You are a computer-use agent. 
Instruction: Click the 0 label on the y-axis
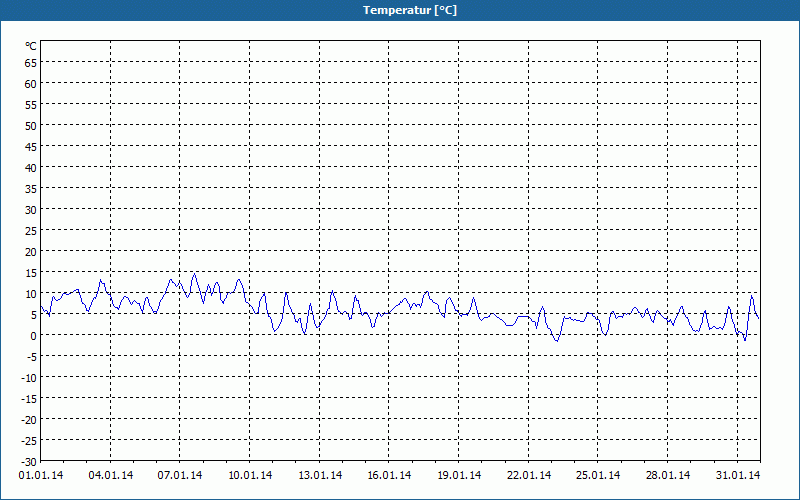(x=33, y=335)
